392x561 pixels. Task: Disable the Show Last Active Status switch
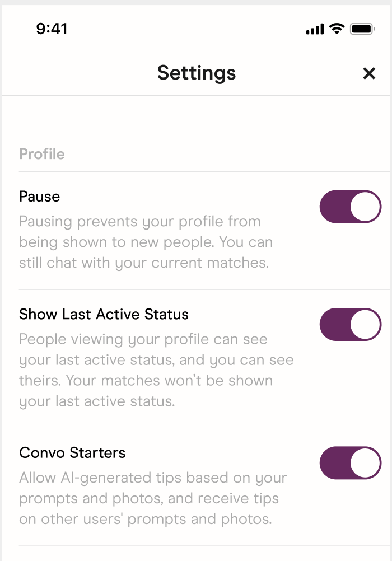click(350, 324)
